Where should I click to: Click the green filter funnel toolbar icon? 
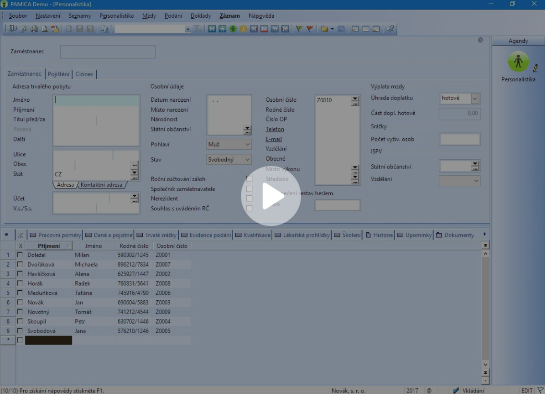click(x=299, y=29)
